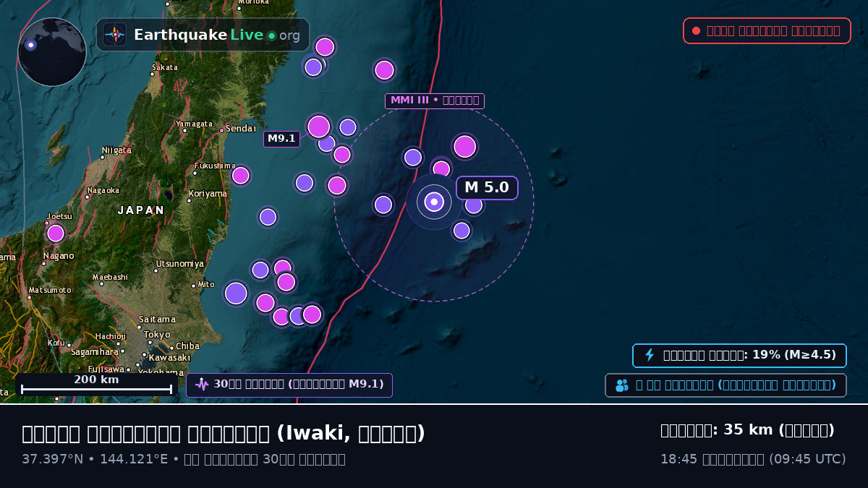Click the red dot in the alert badge
Viewport: 868px width, 488px height.
click(x=696, y=30)
